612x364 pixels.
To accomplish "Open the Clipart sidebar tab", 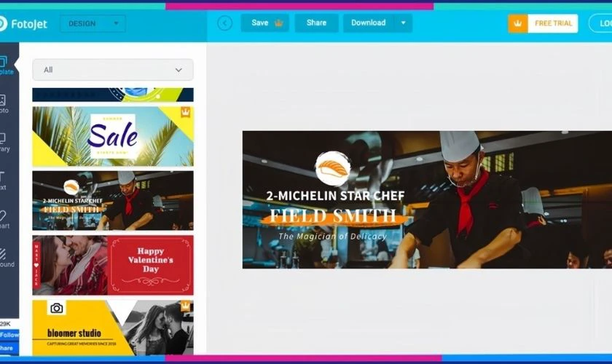I will pyautogui.click(x=4, y=220).
